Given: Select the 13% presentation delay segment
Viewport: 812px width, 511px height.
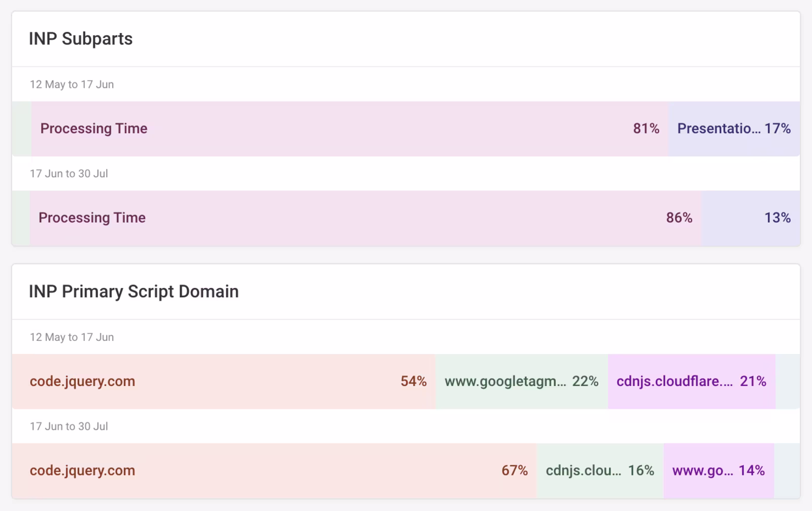Looking at the screenshot, I should click(x=751, y=218).
